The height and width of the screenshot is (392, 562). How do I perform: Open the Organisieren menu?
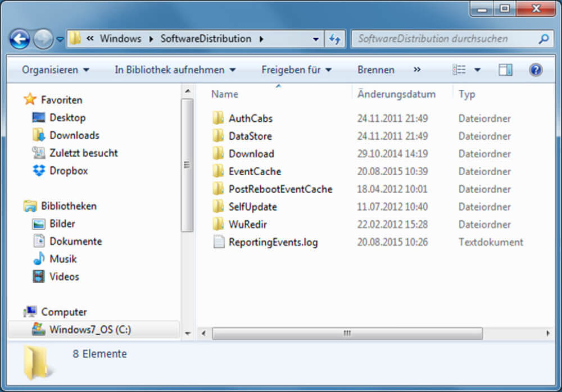coord(56,70)
